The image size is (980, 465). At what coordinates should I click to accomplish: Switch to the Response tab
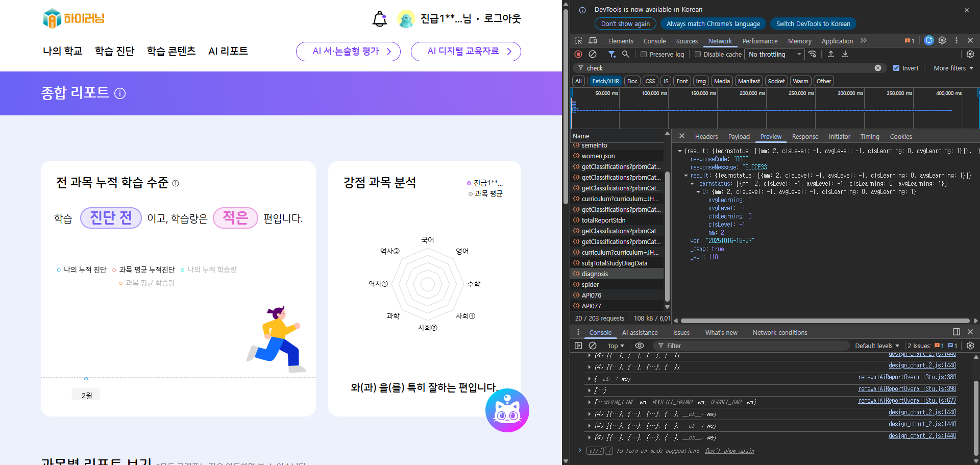[805, 136]
